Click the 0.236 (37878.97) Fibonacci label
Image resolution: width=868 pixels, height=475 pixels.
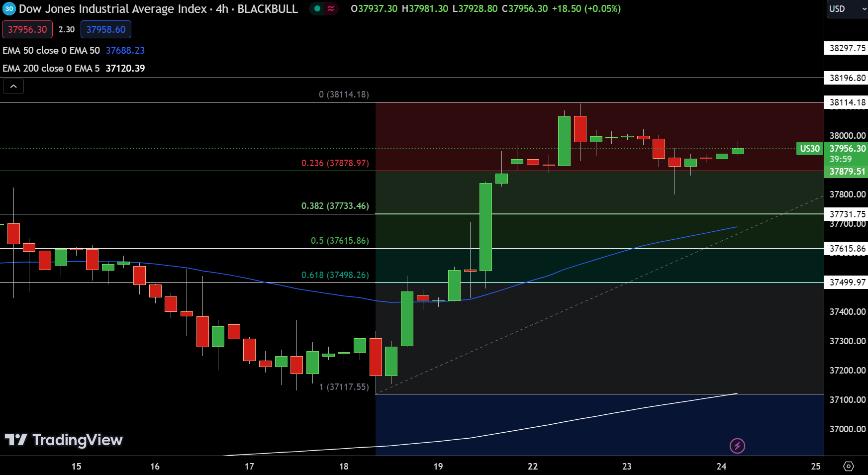coord(335,163)
